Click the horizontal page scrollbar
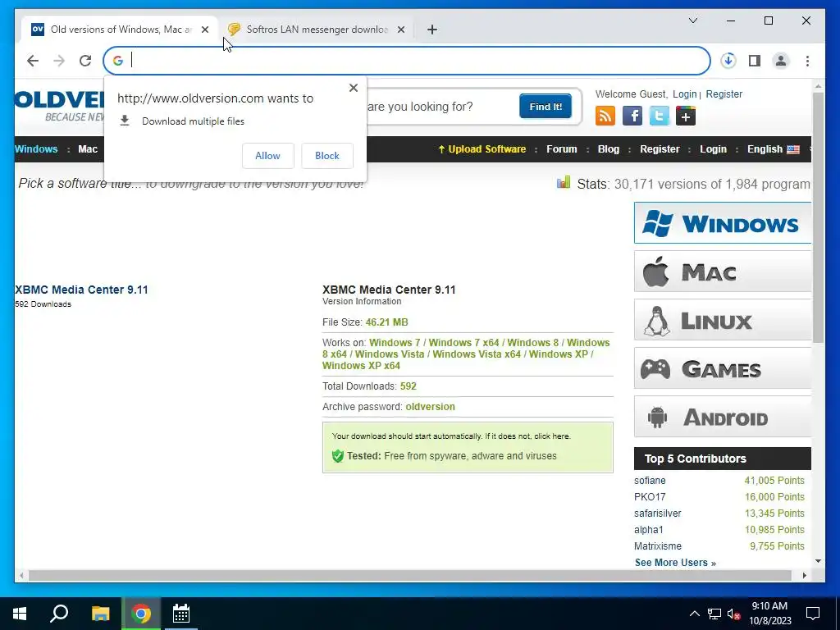This screenshot has width=840, height=630. coord(410,576)
